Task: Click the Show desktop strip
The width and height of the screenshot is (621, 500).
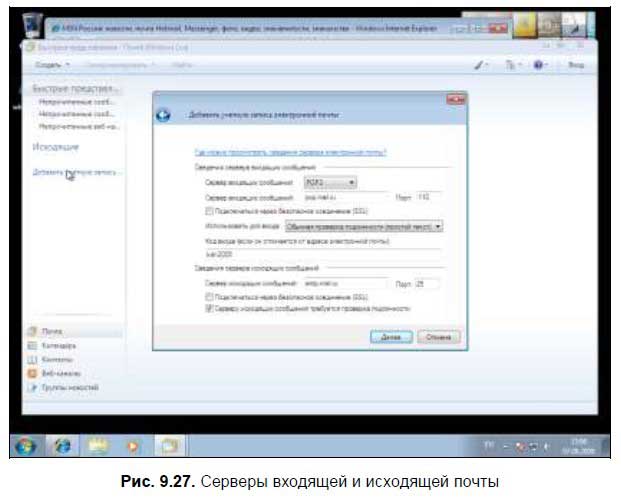Action: point(605,446)
